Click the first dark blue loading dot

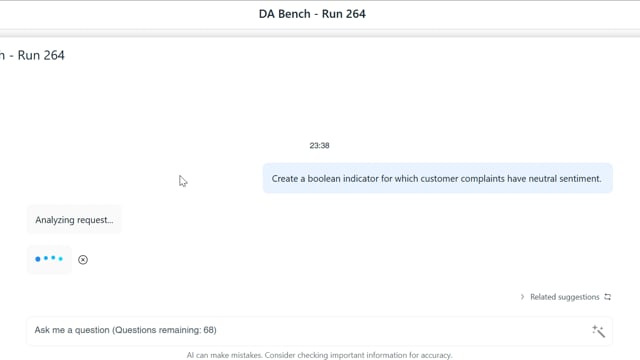click(x=38, y=259)
